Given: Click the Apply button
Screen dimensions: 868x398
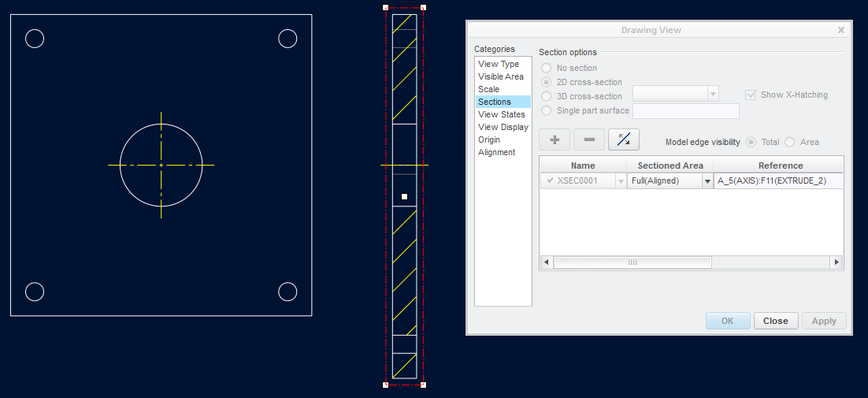Looking at the screenshot, I should pyautogui.click(x=824, y=321).
